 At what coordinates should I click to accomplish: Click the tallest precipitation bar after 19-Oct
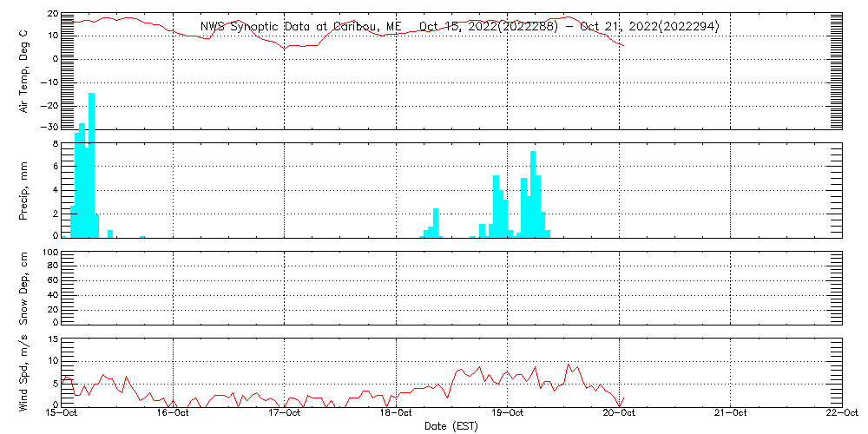click(533, 193)
